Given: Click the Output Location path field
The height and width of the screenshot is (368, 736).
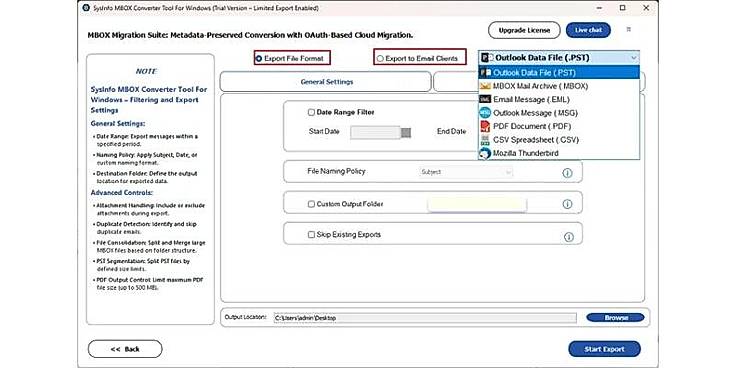Looking at the screenshot, I should [424, 318].
